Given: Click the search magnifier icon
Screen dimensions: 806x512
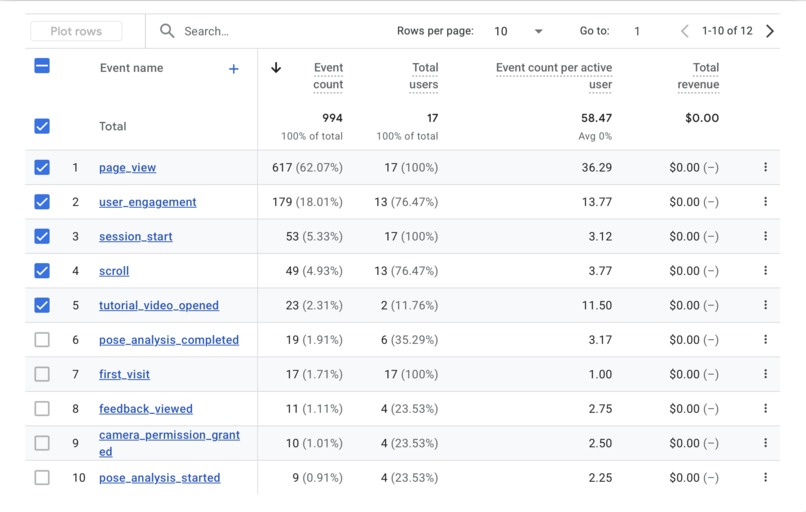Looking at the screenshot, I should (x=167, y=31).
